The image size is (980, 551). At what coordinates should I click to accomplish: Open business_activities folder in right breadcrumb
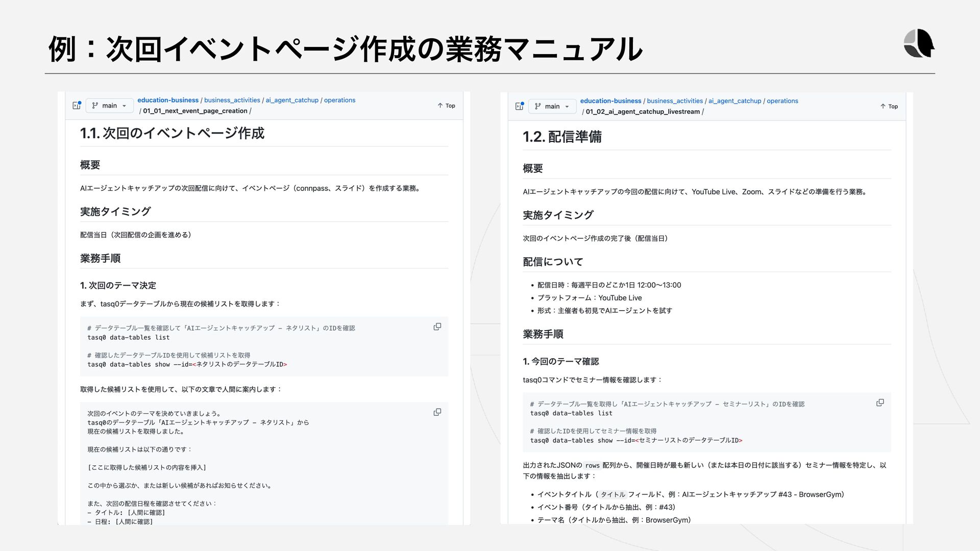pyautogui.click(x=675, y=101)
